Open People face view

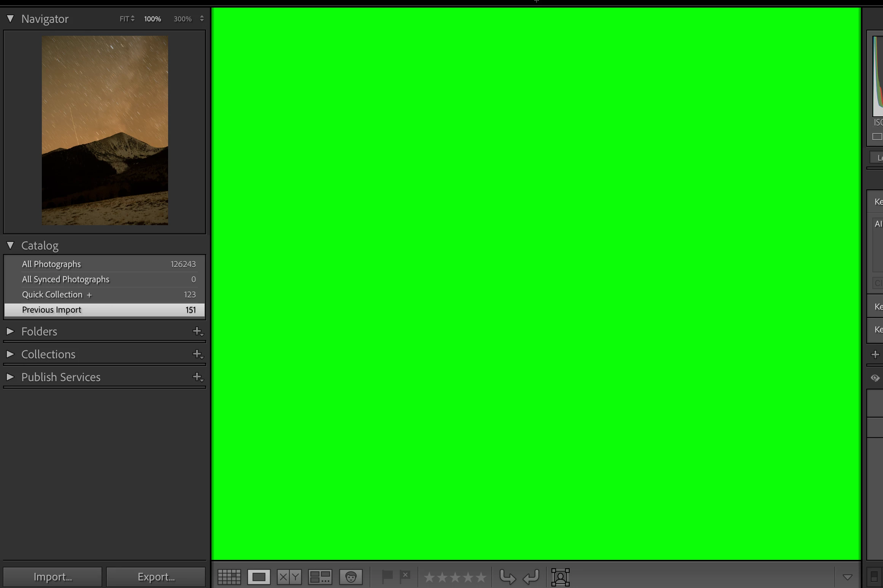coord(351,577)
